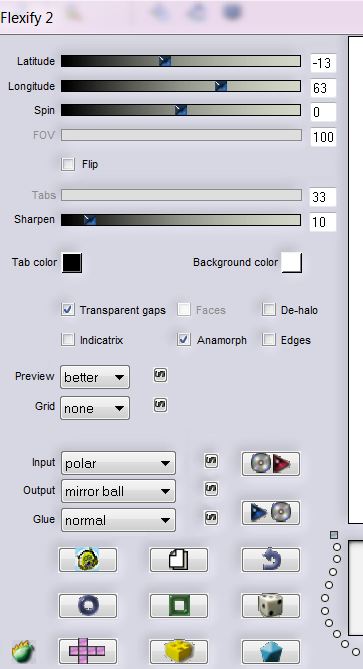This screenshot has width=363, height=669.
Task: Click the yellow brick button
Action: coord(179,651)
